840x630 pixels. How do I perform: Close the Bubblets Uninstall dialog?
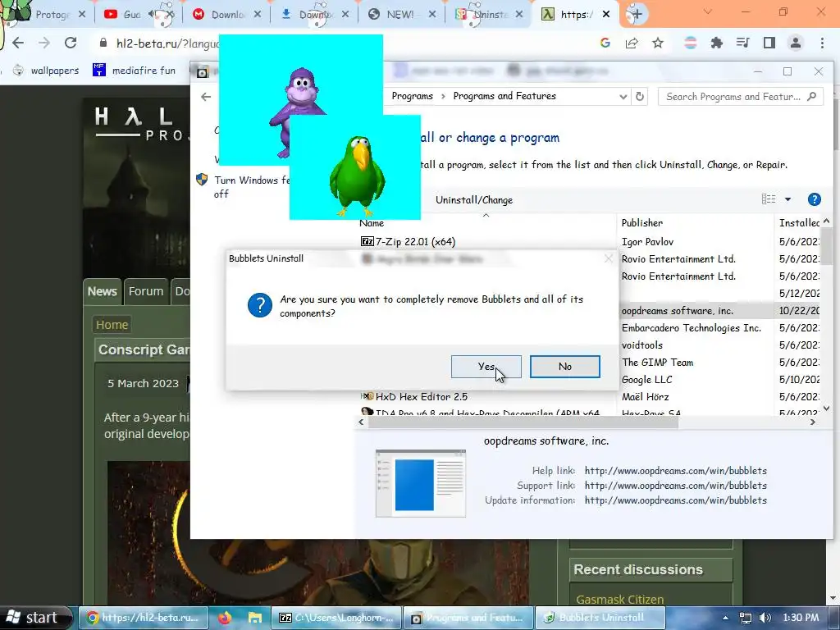pos(608,258)
